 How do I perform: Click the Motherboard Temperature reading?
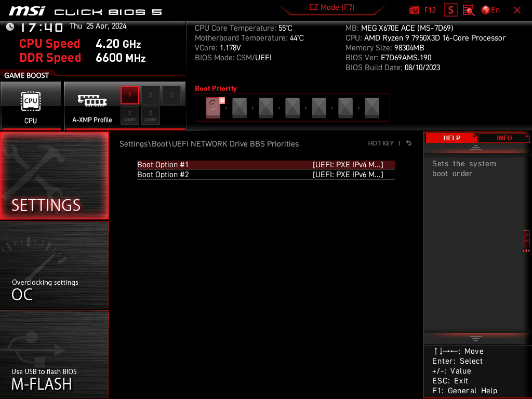point(249,37)
